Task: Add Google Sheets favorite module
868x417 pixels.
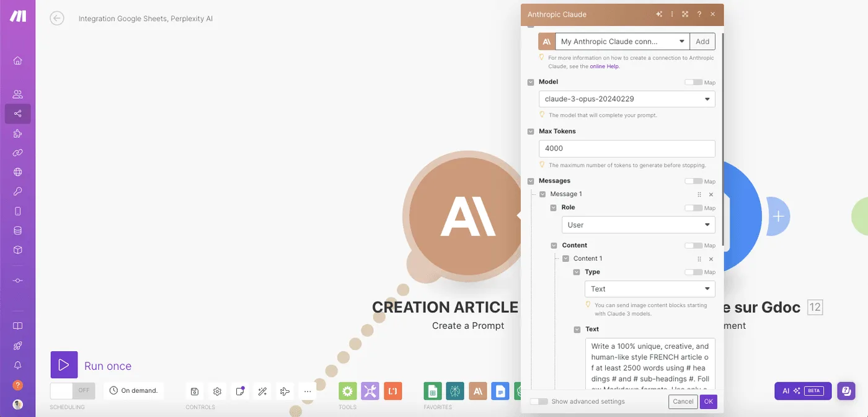Action: tap(433, 391)
